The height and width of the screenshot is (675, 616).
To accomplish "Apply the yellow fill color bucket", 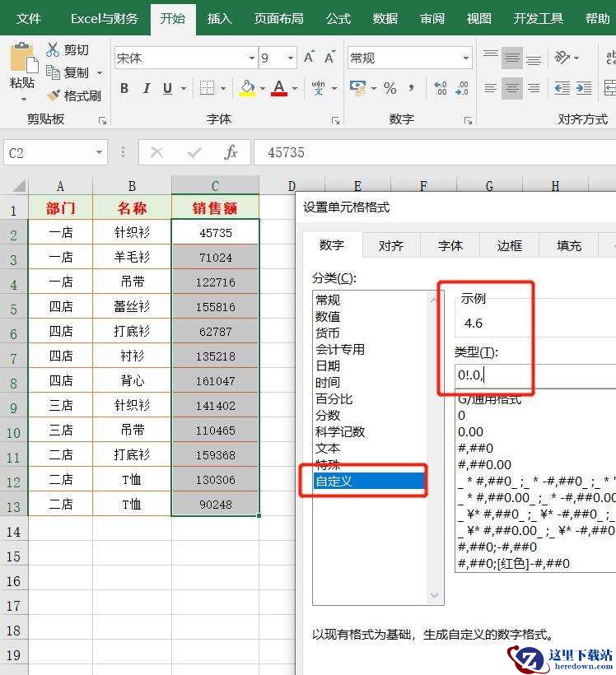I will point(247,88).
